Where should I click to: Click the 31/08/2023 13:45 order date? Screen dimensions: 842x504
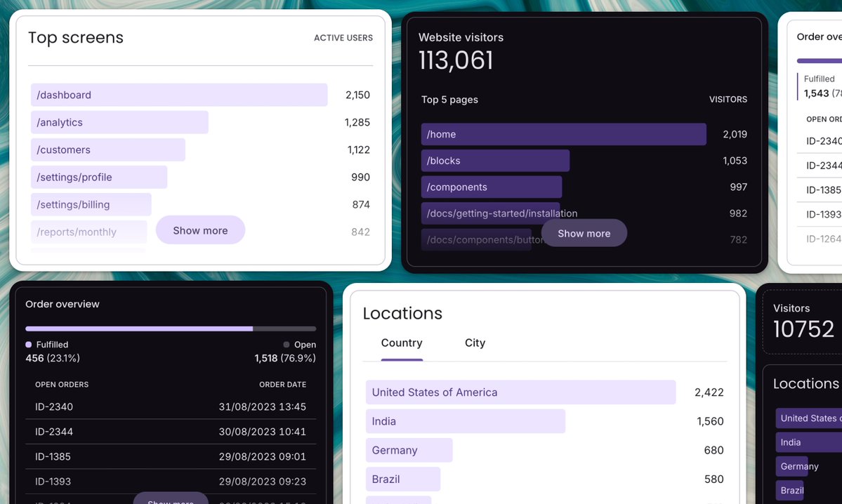click(x=262, y=407)
